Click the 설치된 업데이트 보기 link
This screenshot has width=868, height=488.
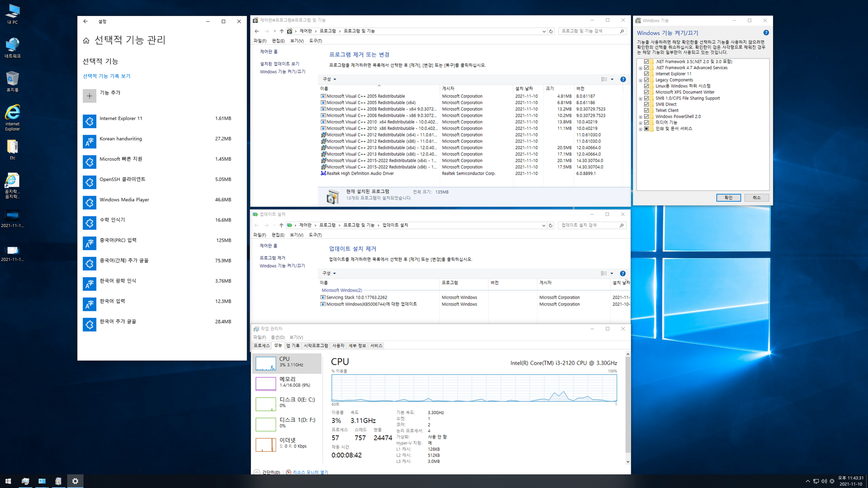click(279, 64)
